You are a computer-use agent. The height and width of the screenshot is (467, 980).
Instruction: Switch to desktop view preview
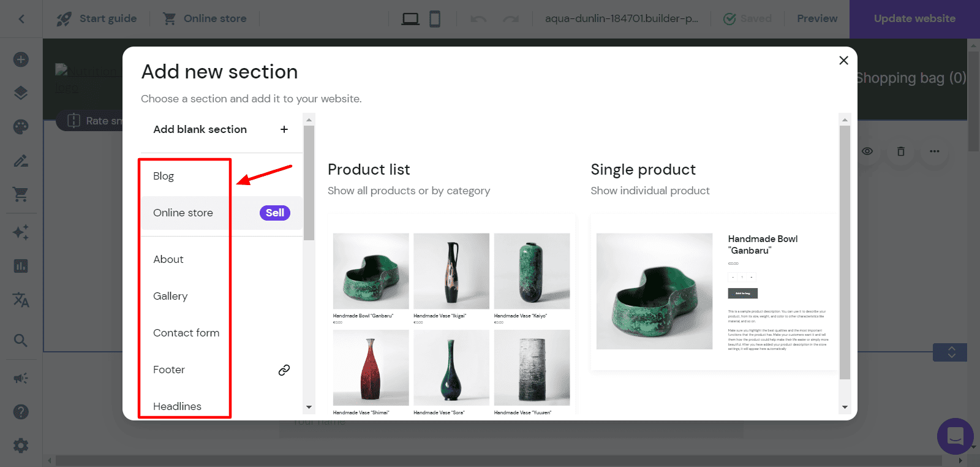click(x=410, y=19)
